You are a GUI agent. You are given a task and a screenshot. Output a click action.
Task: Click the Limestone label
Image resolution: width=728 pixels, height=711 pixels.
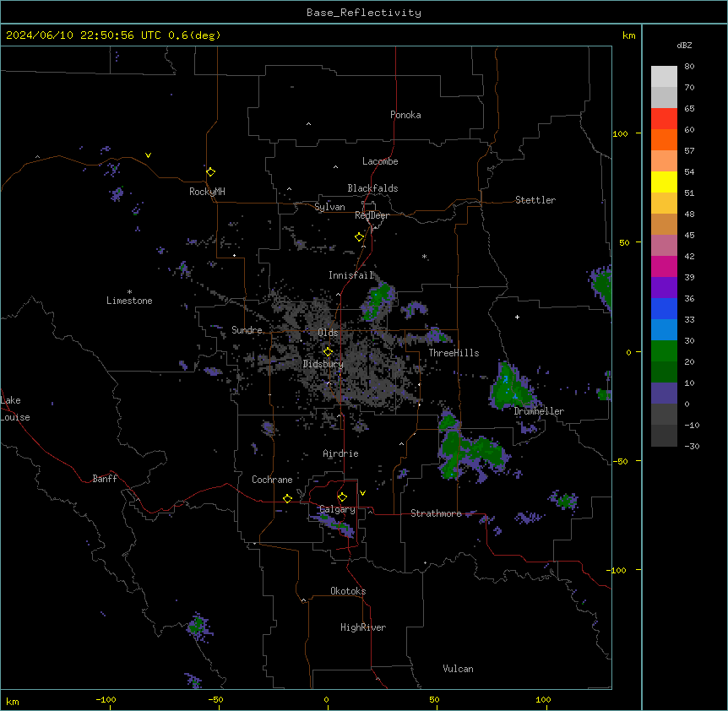tap(129, 301)
